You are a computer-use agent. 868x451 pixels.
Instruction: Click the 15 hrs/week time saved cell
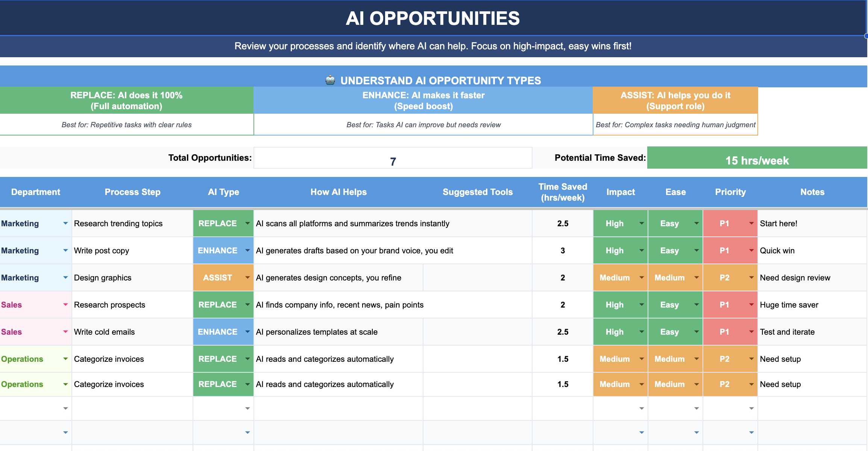[757, 158]
